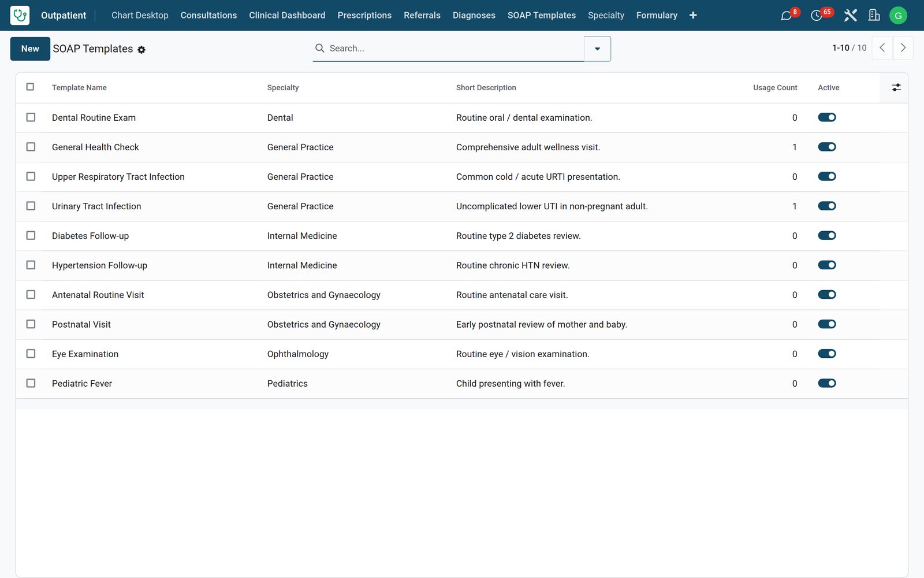This screenshot has width=924, height=578.
Task: Sort by Specialty column header
Action: click(x=283, y=88)
